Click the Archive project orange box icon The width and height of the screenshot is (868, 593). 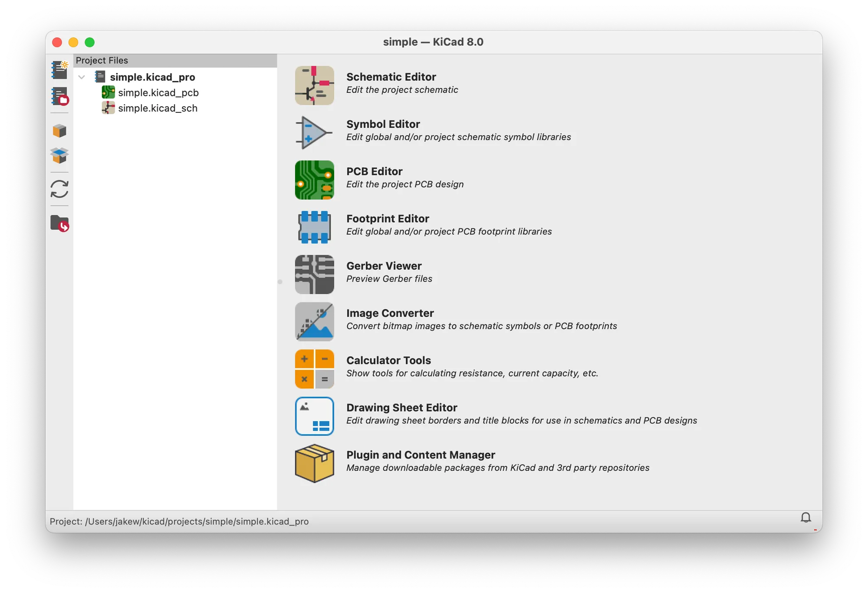pos(59,131)
